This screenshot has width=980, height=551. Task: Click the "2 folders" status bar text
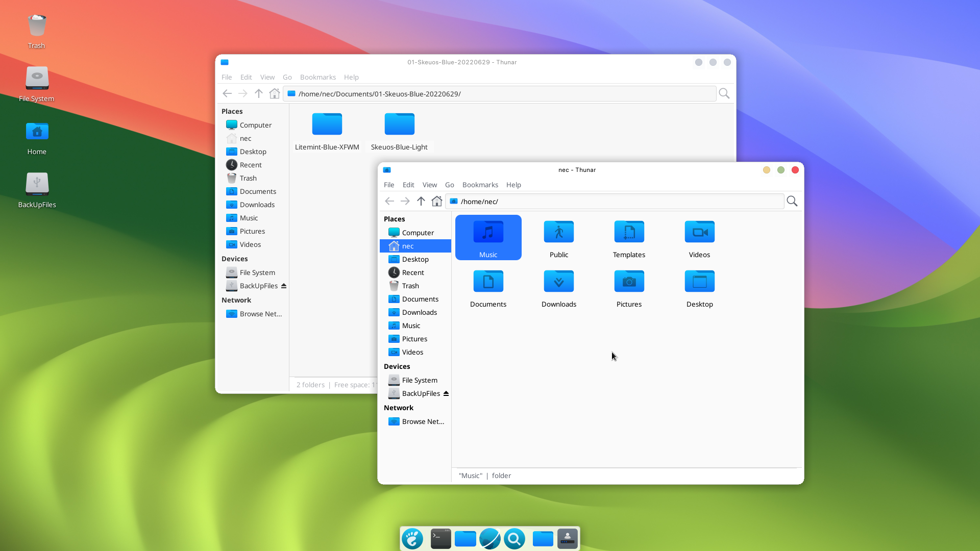310,385
